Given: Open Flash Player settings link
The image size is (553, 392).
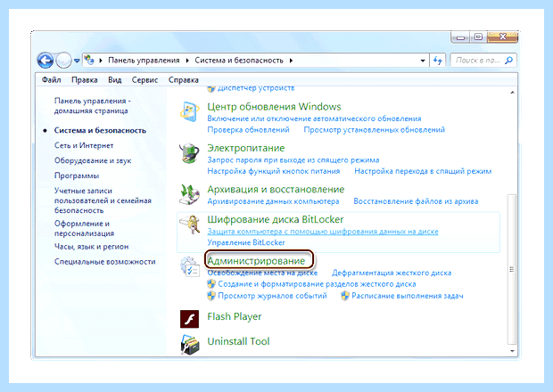Looking at the screenshot, I should [x=235, y=317].
